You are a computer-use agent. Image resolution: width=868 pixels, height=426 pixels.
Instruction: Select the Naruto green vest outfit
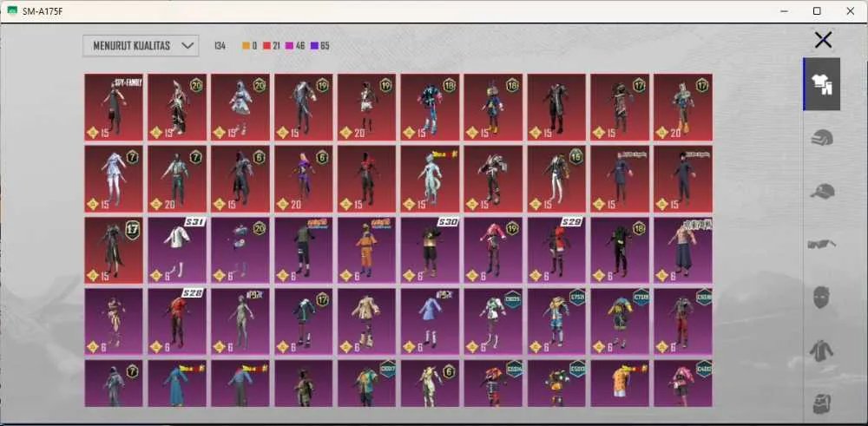(x=303, y=250)
